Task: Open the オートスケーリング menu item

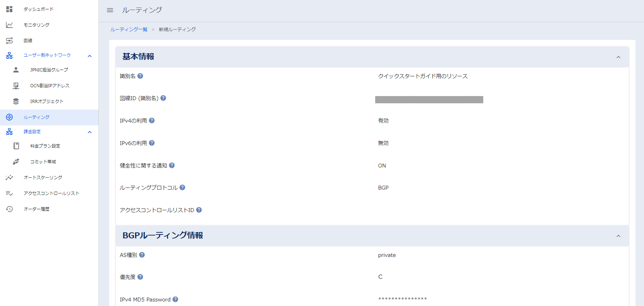Action: pos(43,178)
